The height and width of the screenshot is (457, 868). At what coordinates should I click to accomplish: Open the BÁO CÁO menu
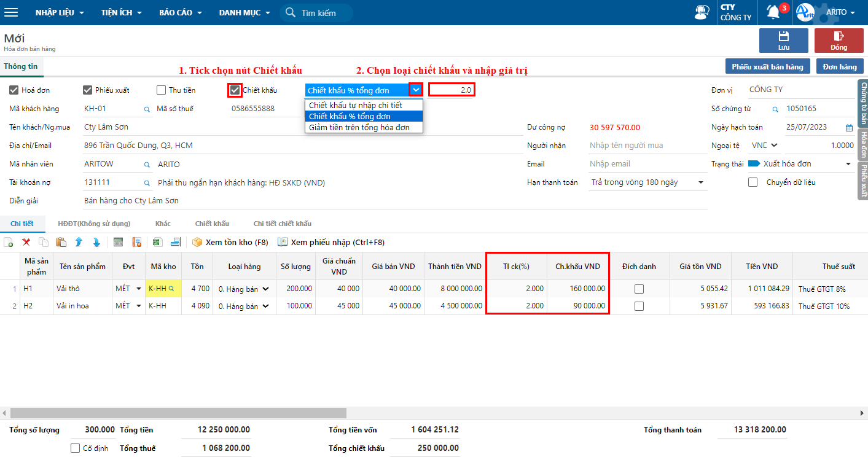[x=180, y=12]
